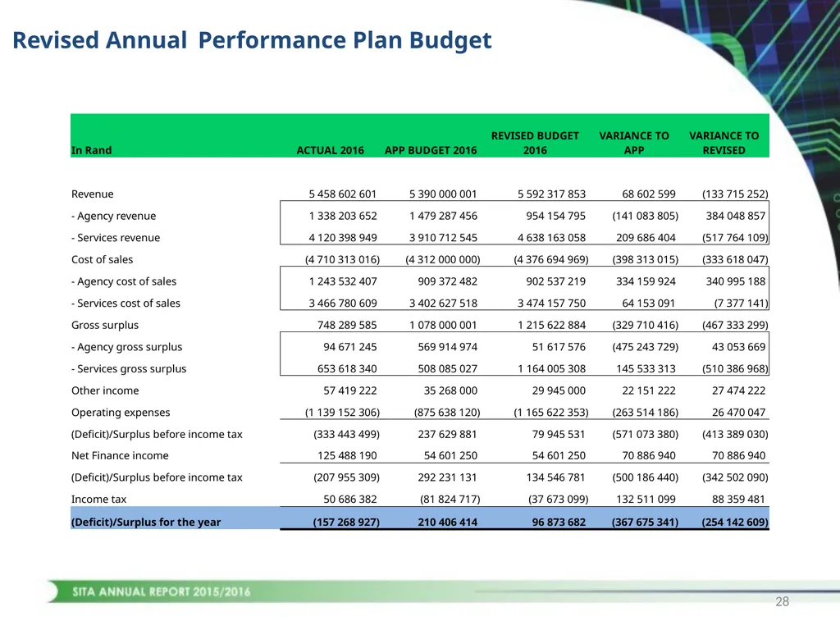Image resolution: width=840 pixels, height=630 pixels.
Task: Click Gross surplus actual 748 289 585
Action: pyautogui.click(x=347, y=325)
